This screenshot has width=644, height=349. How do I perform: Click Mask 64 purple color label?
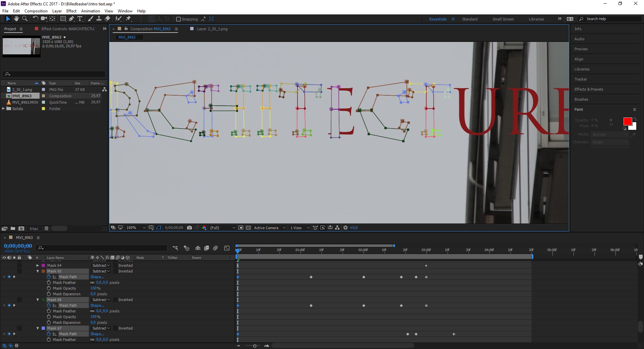[x=43, y=265]
